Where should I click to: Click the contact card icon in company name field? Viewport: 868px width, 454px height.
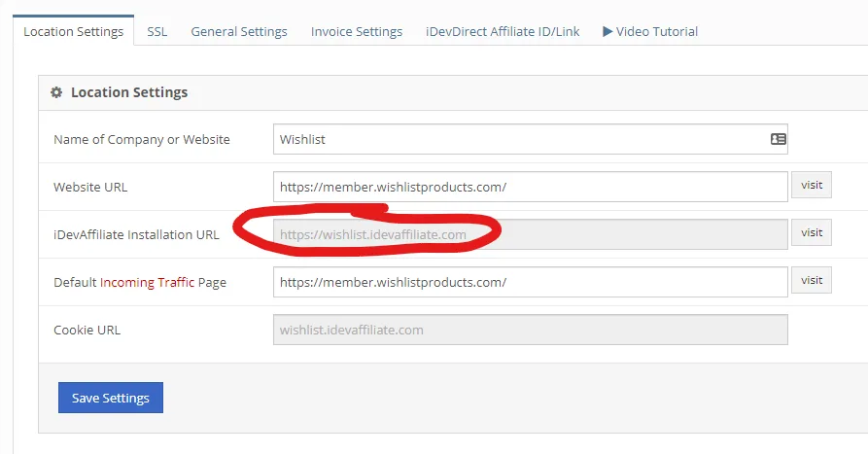(778, 139)
